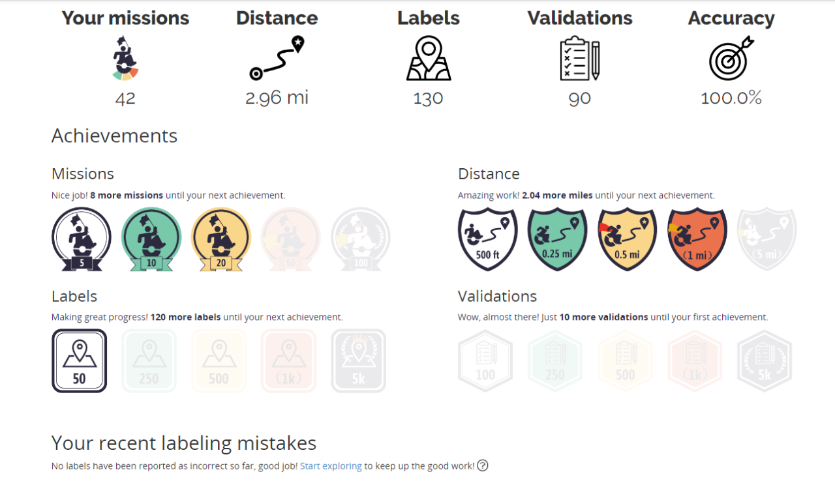
Task: Click the Labels map pin icon
Action: [x=429, y=59]
